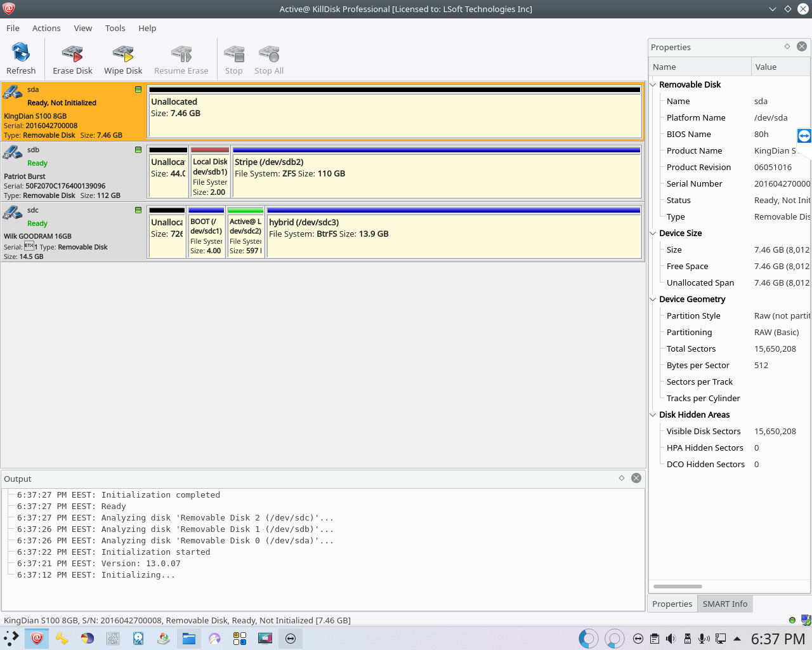Click the Resume Erase toolbar button
Viewport: 812px width, 650px height.
pos(181,58)
